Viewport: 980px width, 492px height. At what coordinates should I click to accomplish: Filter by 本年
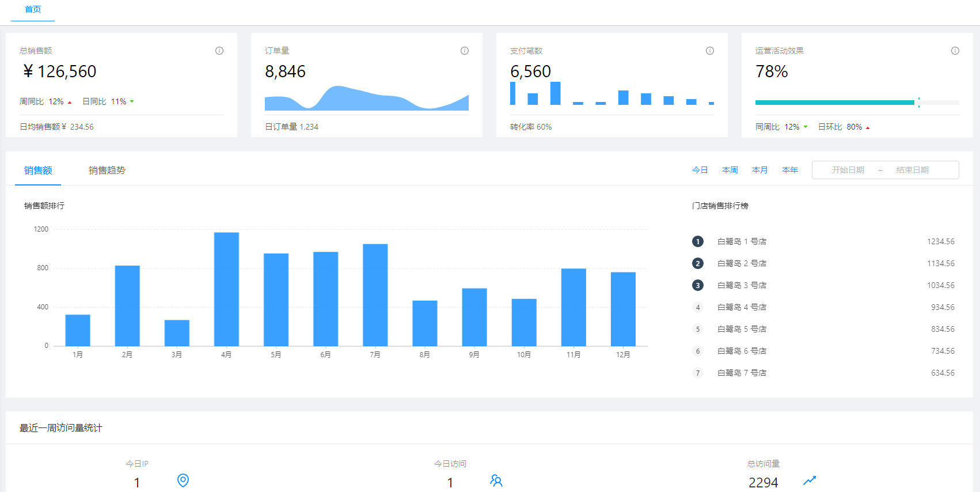tap(790, 170)
